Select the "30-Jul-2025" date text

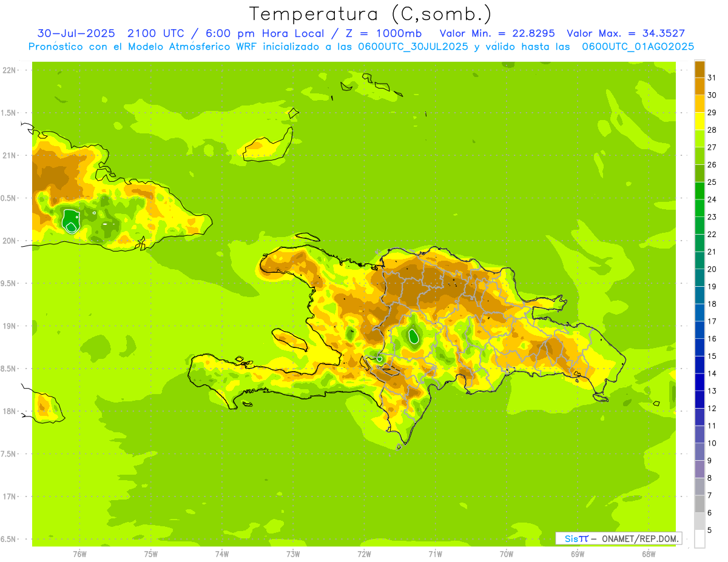pyautogui.click(x=76, y=33)
